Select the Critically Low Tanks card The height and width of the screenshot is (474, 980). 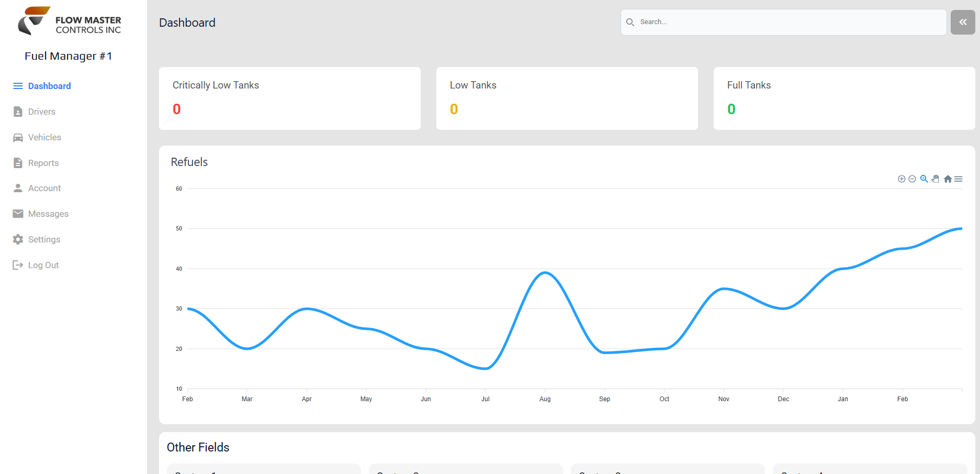coord(289,98)
